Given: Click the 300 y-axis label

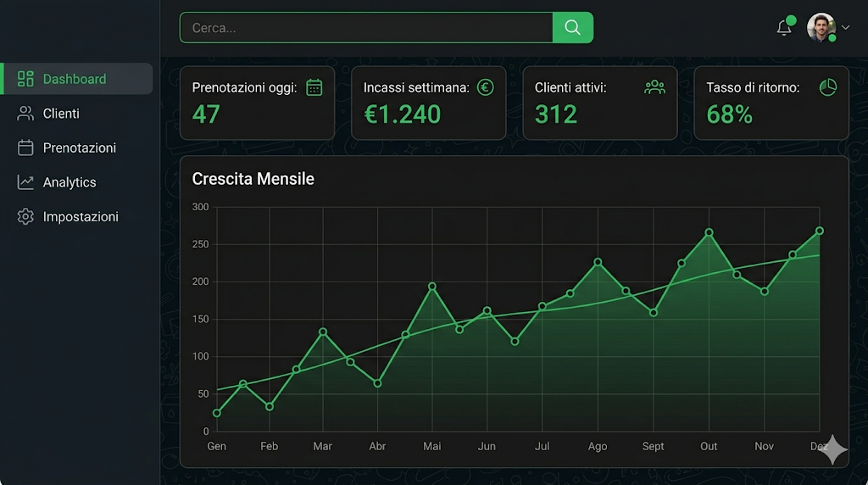Looking at the screenshot, I should point(200,207).
